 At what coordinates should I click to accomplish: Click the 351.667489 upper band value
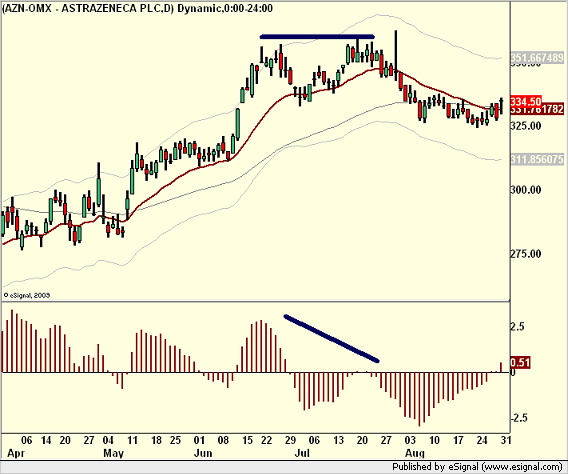click(537, 58)
